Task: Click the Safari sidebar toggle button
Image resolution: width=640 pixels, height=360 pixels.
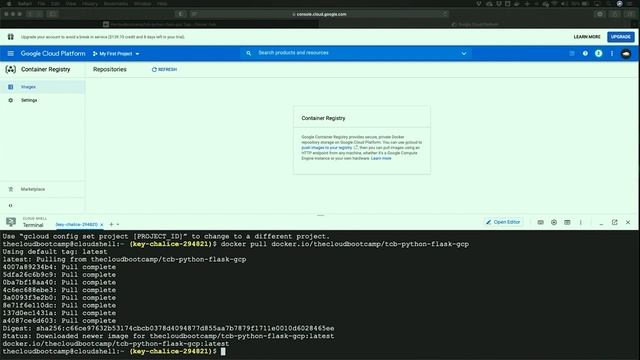Action: coord(53,14)
